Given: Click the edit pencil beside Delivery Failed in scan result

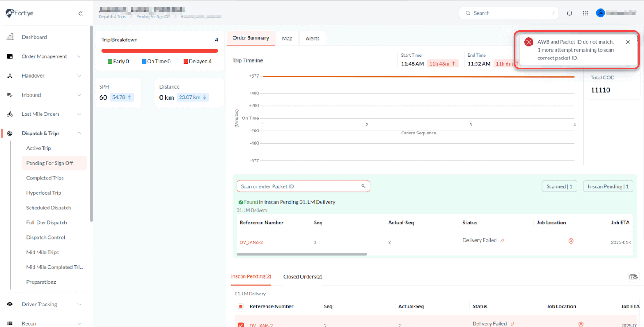Looking at the screenshot, I should pos(503,241).
